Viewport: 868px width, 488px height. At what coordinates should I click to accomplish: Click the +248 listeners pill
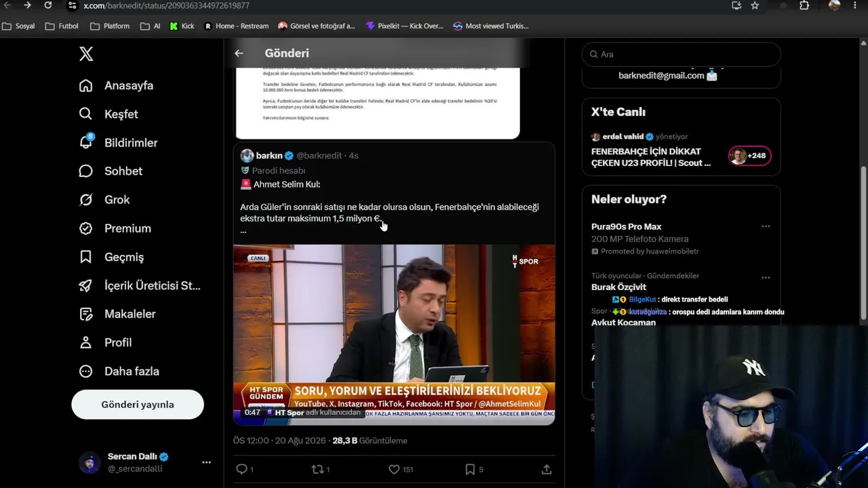click(x=749, y=156)
